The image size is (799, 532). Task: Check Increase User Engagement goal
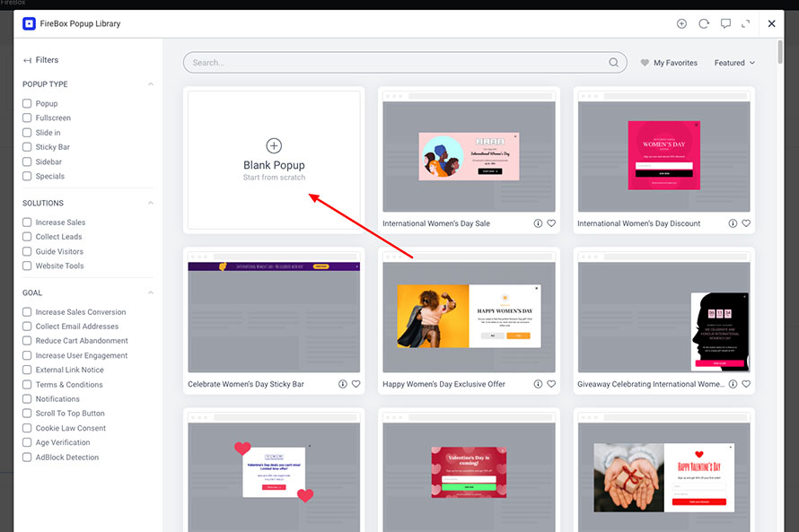(27, 355)
